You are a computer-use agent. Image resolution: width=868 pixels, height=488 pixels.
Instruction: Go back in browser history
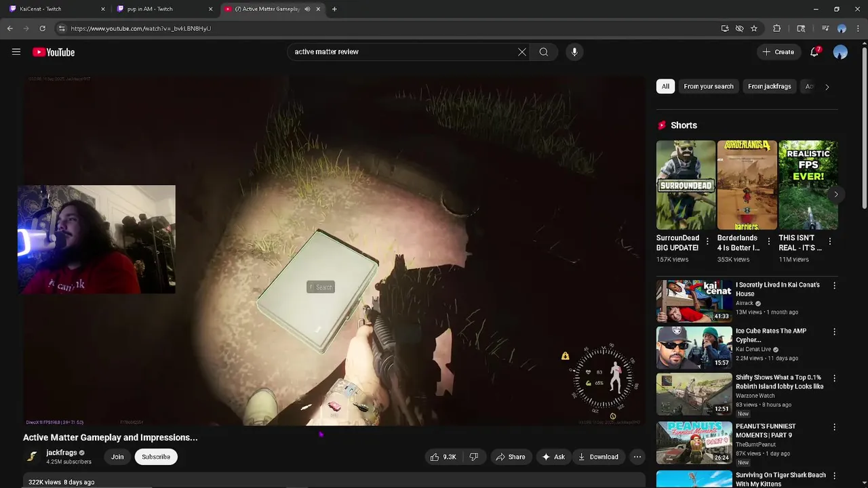(9, 28)
